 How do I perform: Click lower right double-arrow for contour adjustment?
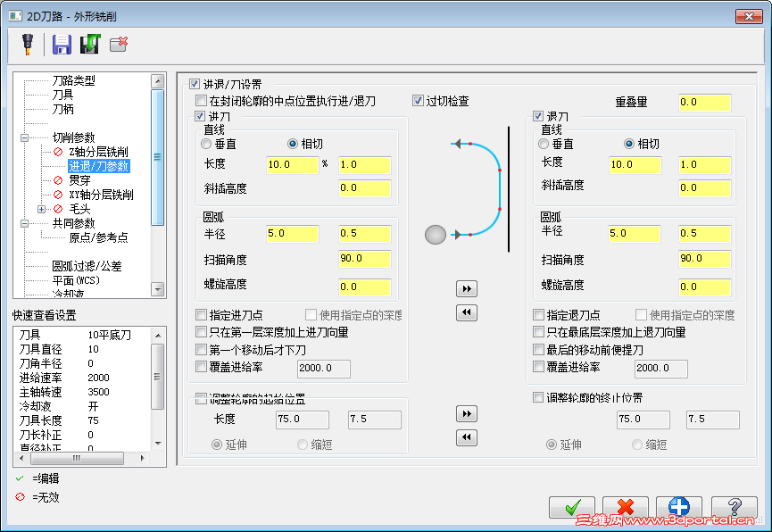coord(466,414)
